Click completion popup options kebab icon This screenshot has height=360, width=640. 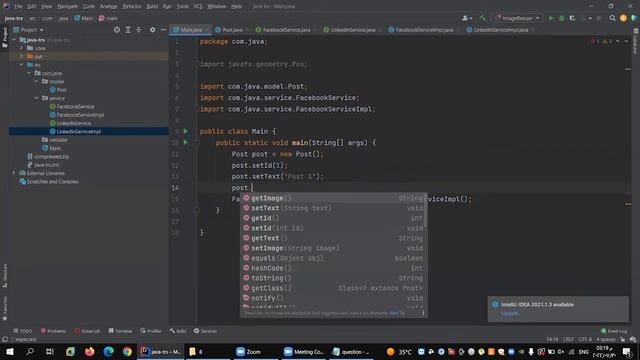(x=423, y=313)
